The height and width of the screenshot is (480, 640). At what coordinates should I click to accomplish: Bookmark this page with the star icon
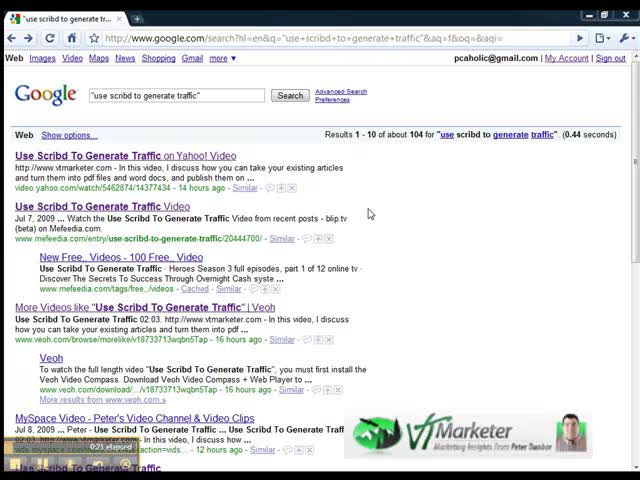tap(94, 38)
